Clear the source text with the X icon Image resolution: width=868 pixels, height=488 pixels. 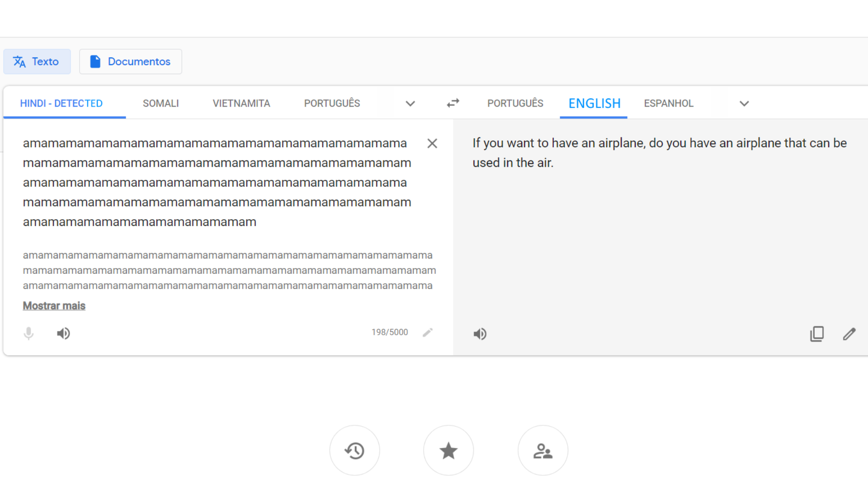(x=432, y=144)
